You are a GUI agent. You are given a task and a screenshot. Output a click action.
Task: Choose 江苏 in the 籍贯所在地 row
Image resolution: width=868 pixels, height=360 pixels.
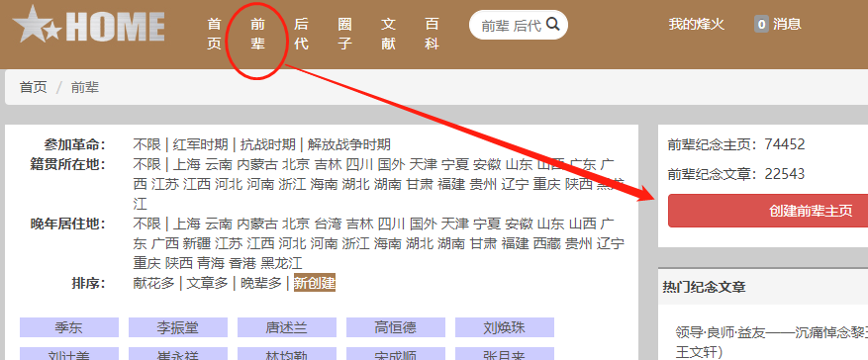point(165,184)
